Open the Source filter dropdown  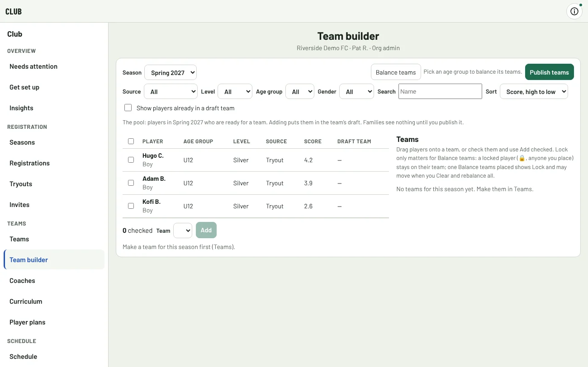pyautogui.click(x=171, y=91)
